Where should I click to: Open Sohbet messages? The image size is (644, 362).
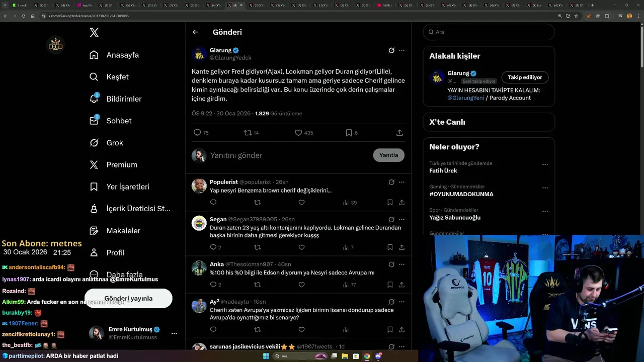tap(110, 121)
